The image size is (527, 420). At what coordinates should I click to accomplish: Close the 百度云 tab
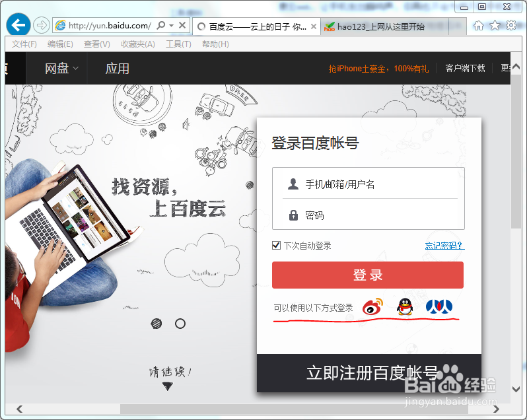point(314,26)
